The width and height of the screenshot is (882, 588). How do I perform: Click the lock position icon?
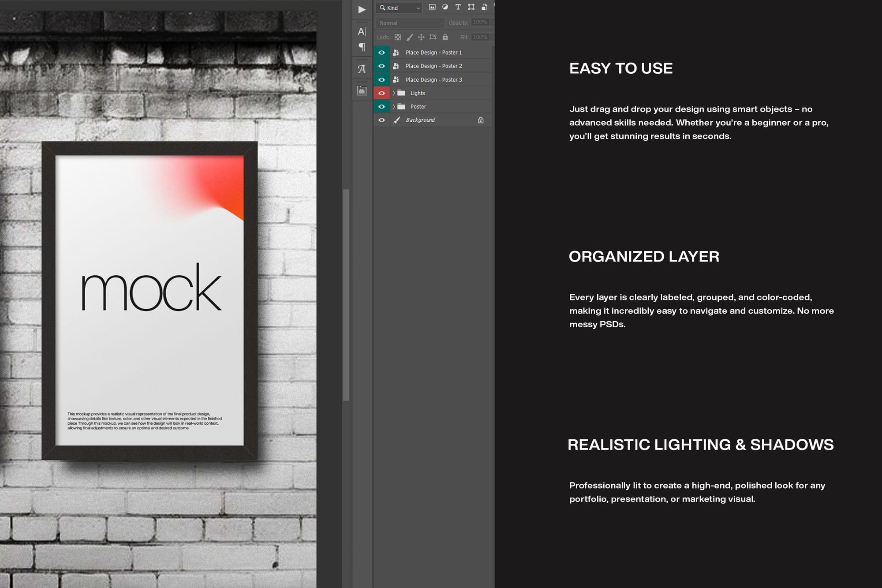click(x=421, y=37)
